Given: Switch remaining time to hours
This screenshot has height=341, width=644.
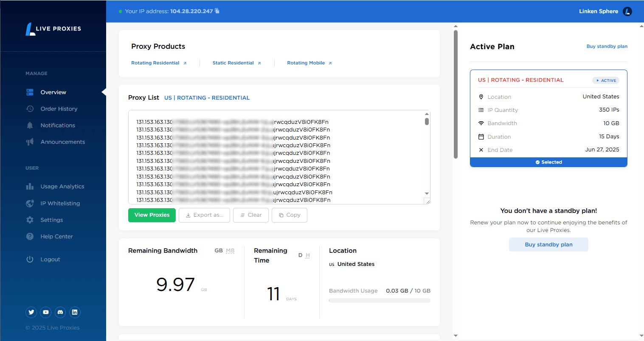Looking at the screenshot, I should (308, 255).
